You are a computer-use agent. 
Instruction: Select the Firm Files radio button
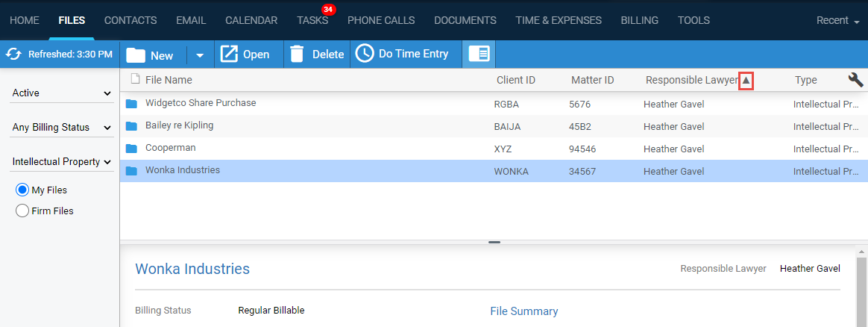coord(22,211)
